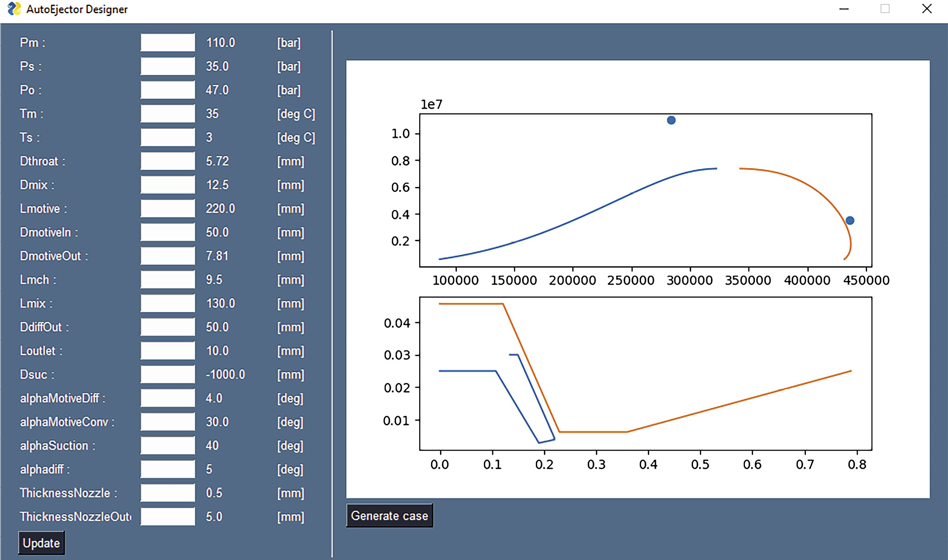Focus the Dmix entry box
This screenshot has height=560, width=948.
(x=168, y=185)
